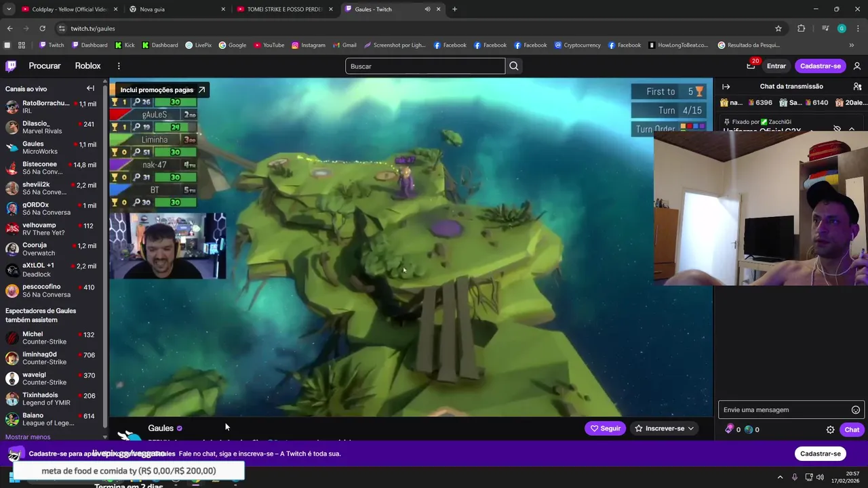Screen dimensions: 868x488
Task: Collapse the stream chat panel arrow
Action: (726, 87)
